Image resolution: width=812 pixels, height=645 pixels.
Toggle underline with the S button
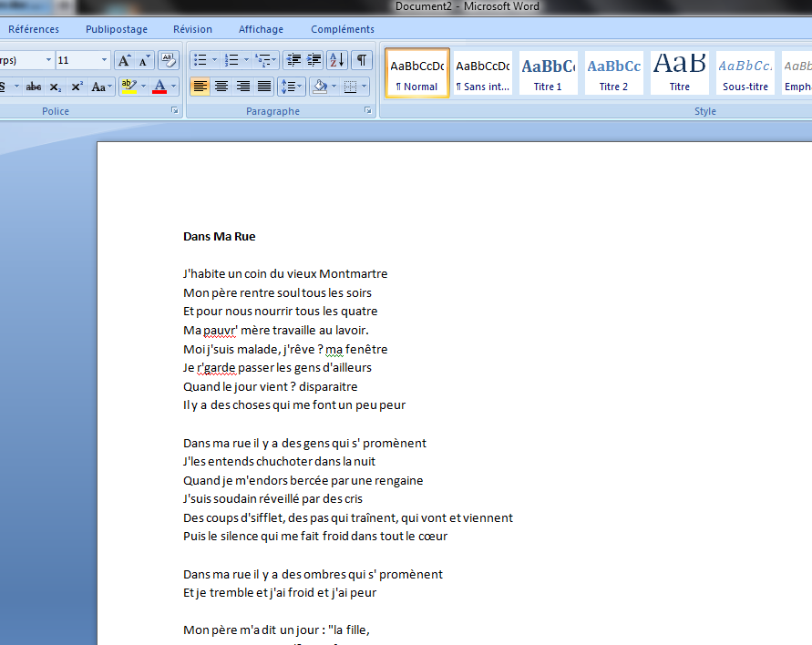5,87
